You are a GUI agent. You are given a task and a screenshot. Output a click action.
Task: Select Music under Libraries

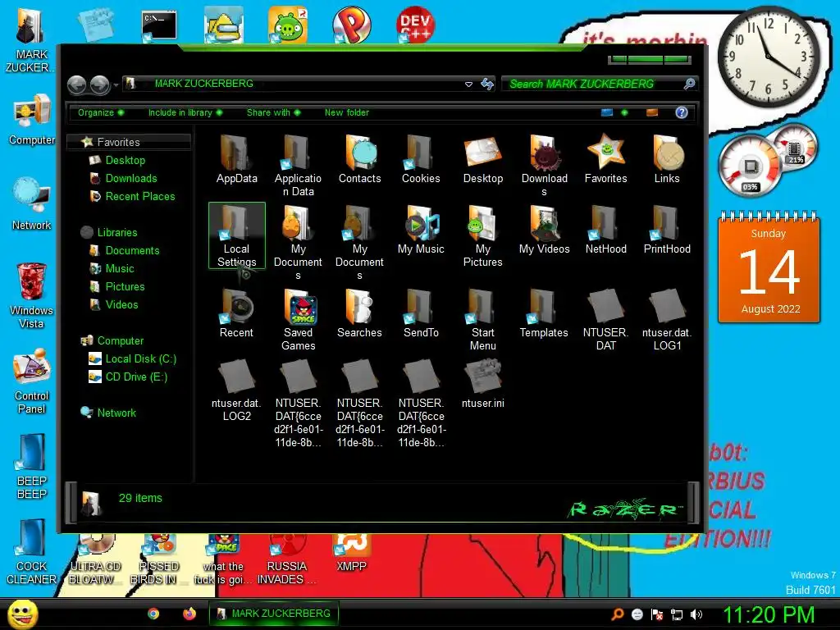click(x=120, y=269)
